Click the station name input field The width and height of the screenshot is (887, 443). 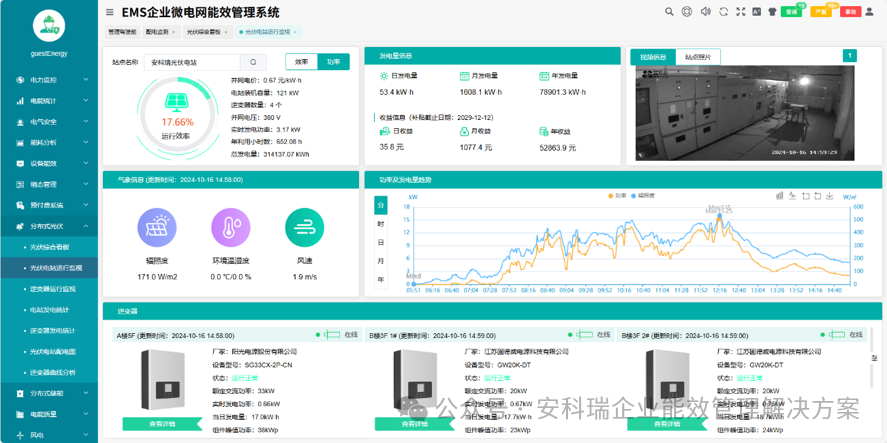click(x=192, y=62)
